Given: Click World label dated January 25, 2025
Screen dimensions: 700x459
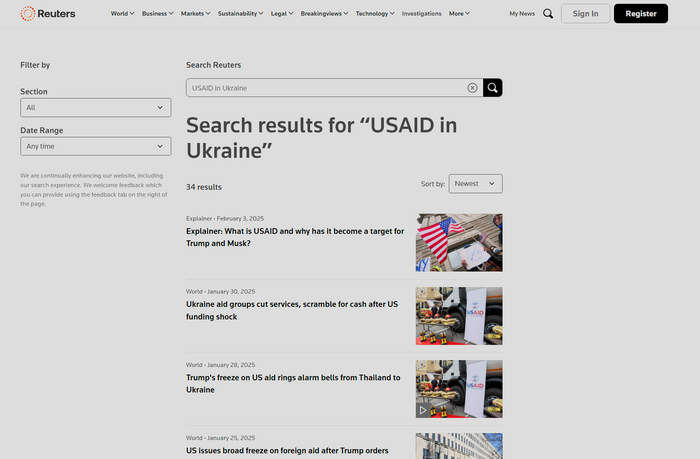Looking at the screenshot, I should (x=194, y=438).
